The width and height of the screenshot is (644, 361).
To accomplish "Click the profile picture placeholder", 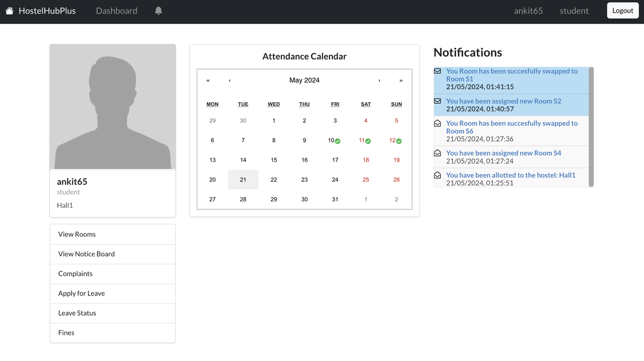I will [112, 106].
